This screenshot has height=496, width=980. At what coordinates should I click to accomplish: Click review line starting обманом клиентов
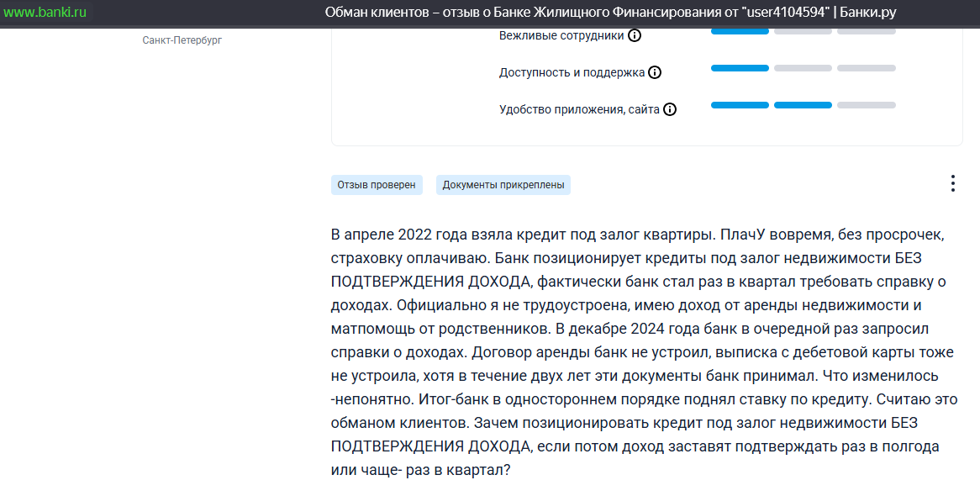click(x=624, y=423)
